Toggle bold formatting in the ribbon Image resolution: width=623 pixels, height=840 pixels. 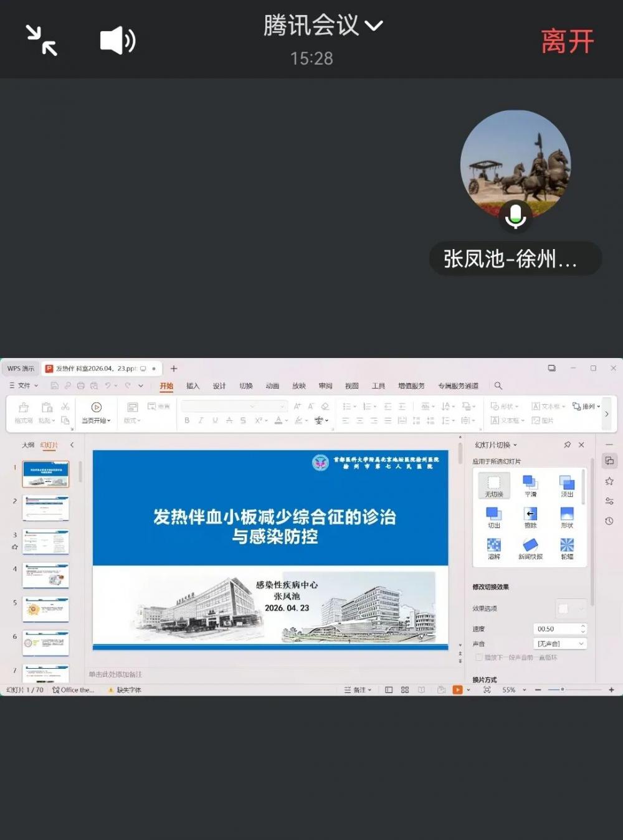coord(187,421)
